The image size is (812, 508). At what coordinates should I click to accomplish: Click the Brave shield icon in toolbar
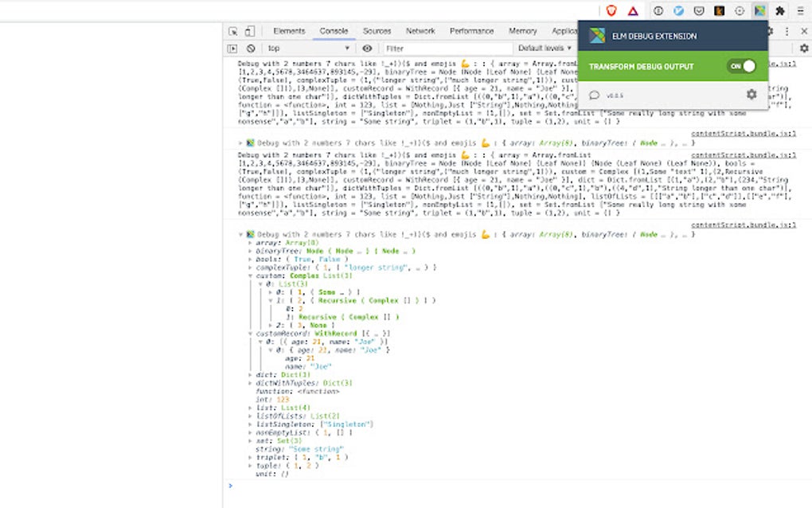[x=611, y=10]
